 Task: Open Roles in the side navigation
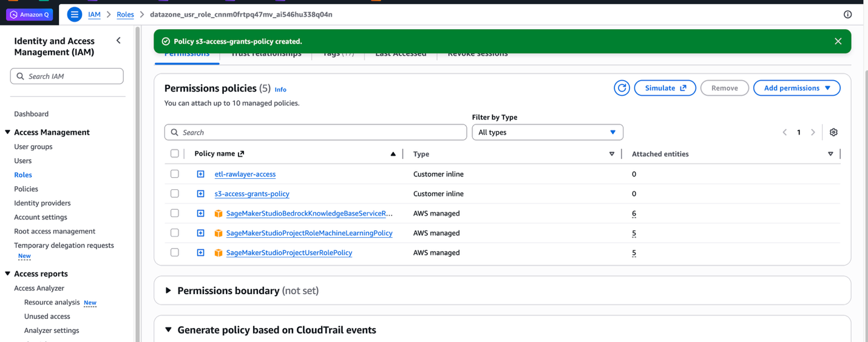point(23,175)
